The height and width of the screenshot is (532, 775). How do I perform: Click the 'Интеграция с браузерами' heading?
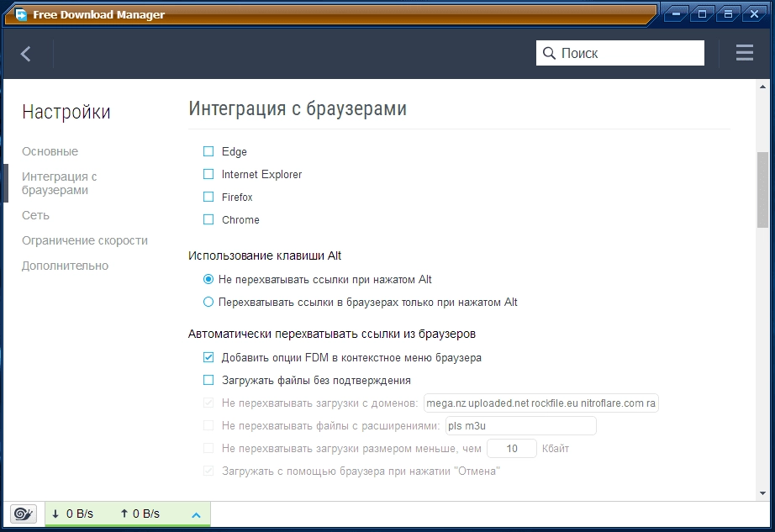point(298,108)
